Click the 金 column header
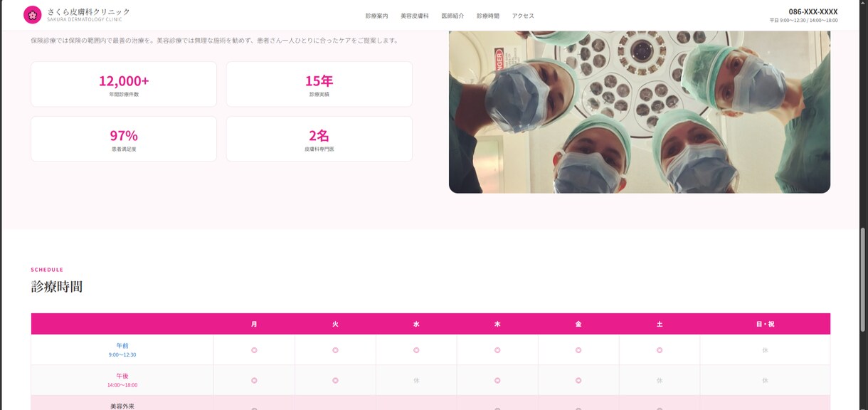 [578, 324]
